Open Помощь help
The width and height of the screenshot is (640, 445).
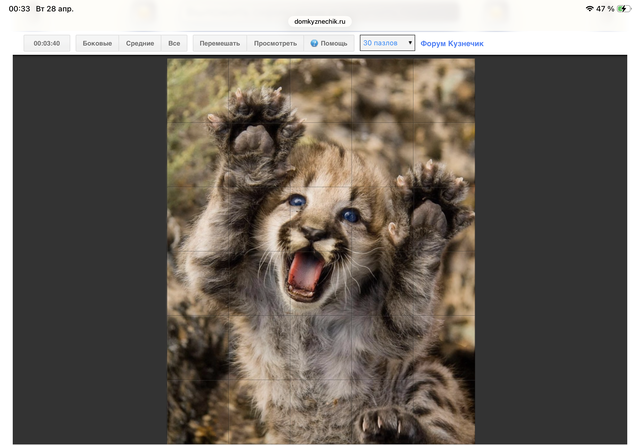pos(329,43)
